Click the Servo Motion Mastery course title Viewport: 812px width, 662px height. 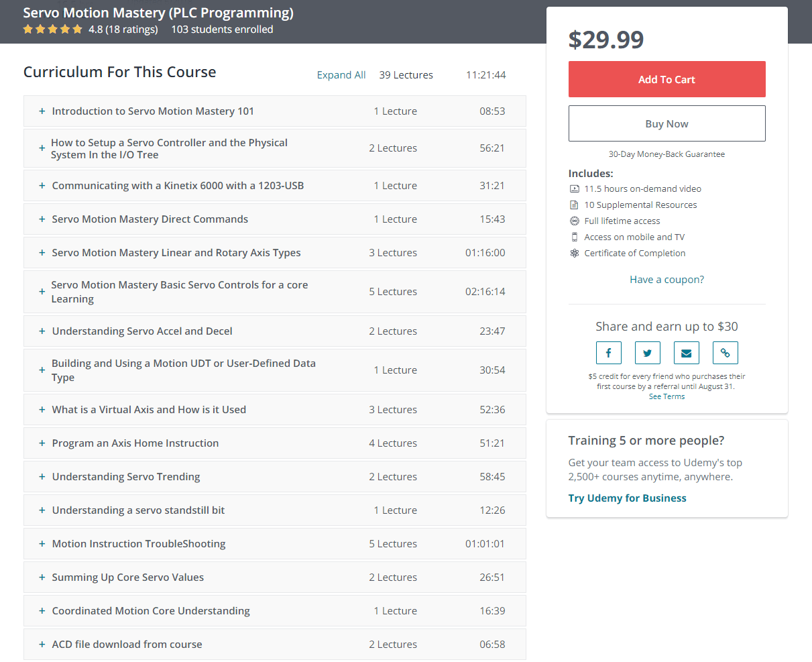coord(158,13)
